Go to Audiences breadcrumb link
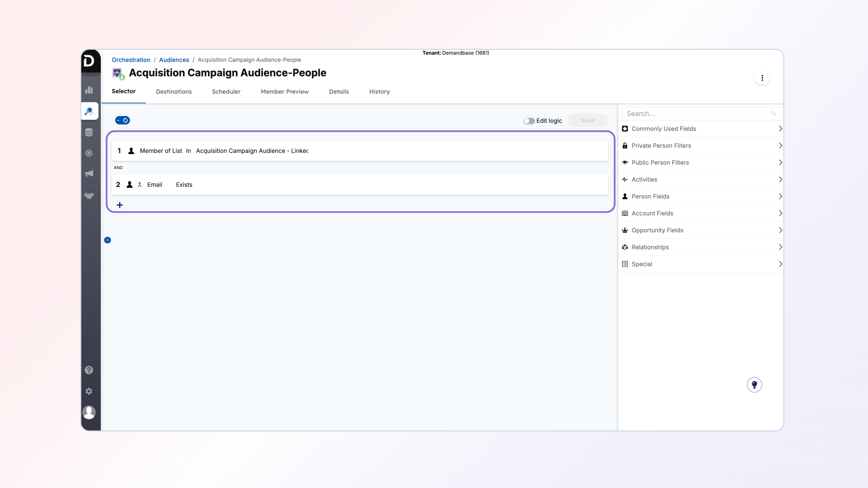Screen dimensions: 868x488 (174, 60)
